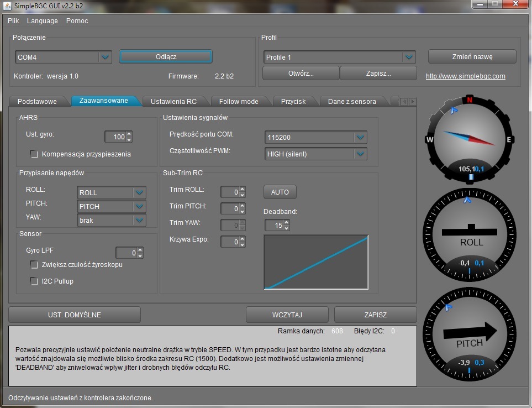Viewport: 532px width, 408px height.
Task: Open the simplebgc.com website link
Action: (465, 76)
